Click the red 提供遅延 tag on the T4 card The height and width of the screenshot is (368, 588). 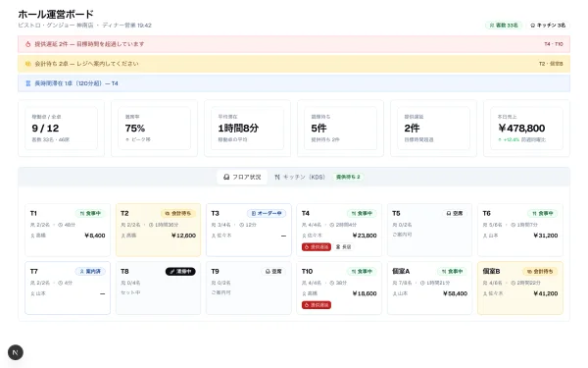click(x=317, y=247)
